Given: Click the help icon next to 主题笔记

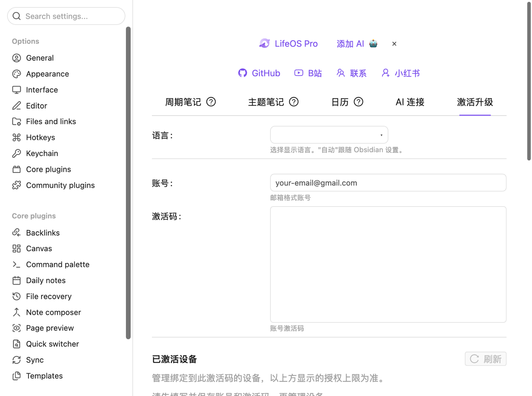Looking at the screenshot, I should click(x=294, y=102).
